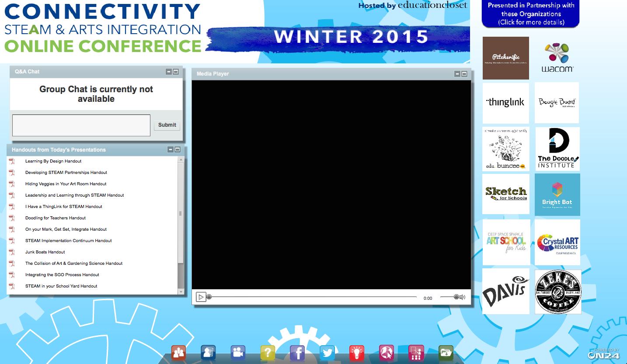The height and width of the screenshot is (364, 627).
Task: Maximize the Media Player panel
Action: click(x=464, y=74)
